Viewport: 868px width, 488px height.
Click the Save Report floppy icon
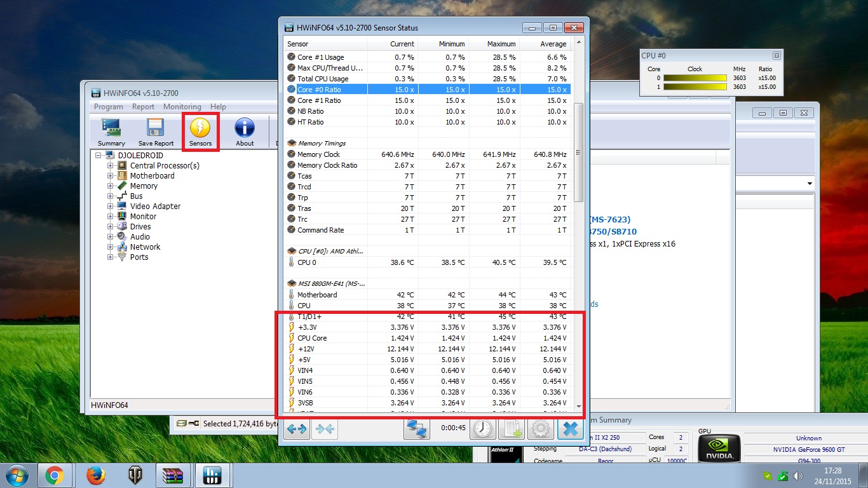point(156,132)
